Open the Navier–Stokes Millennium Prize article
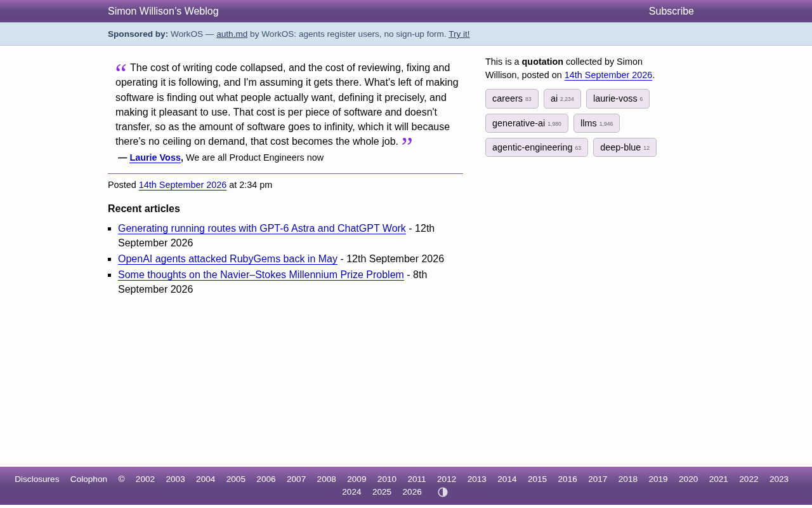The height and width of the screenshot is (508, 812). (x=261, y=275)
